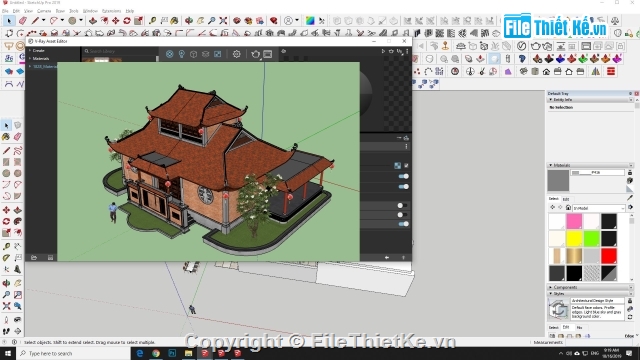
Task: Open File Explorer from the taskbar
Action: click(188, 353)
